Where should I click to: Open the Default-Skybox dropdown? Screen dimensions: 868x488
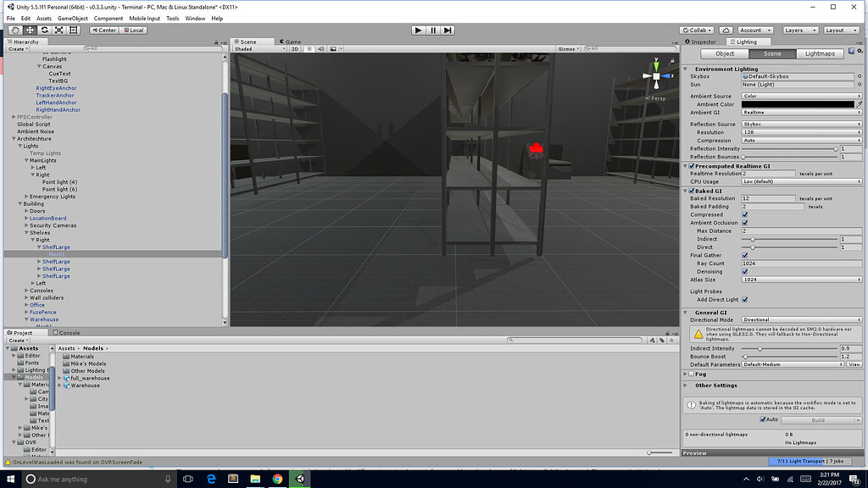click(797, 76)
